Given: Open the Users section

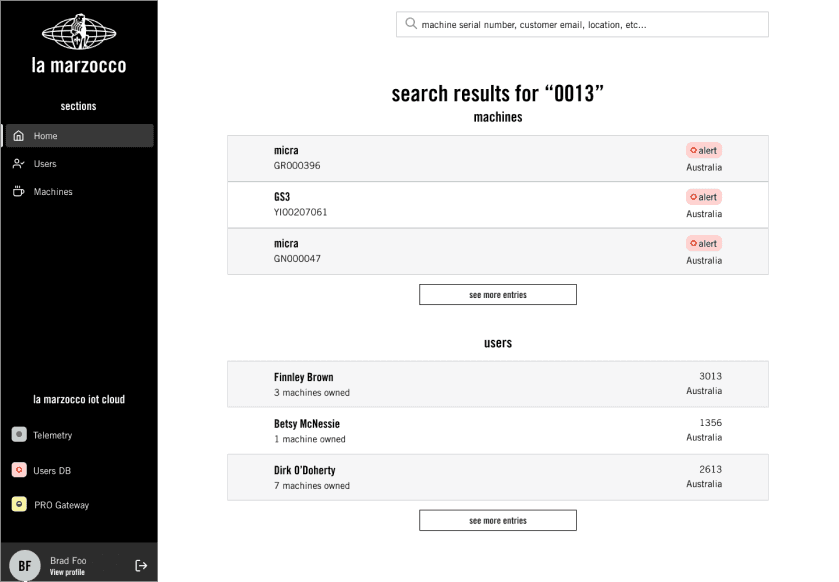Looking at the screenshot, I should tap(79, 164).
